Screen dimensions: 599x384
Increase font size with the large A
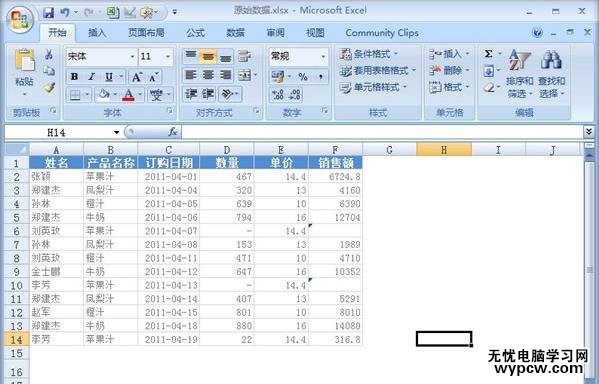(x=136, y=77)
